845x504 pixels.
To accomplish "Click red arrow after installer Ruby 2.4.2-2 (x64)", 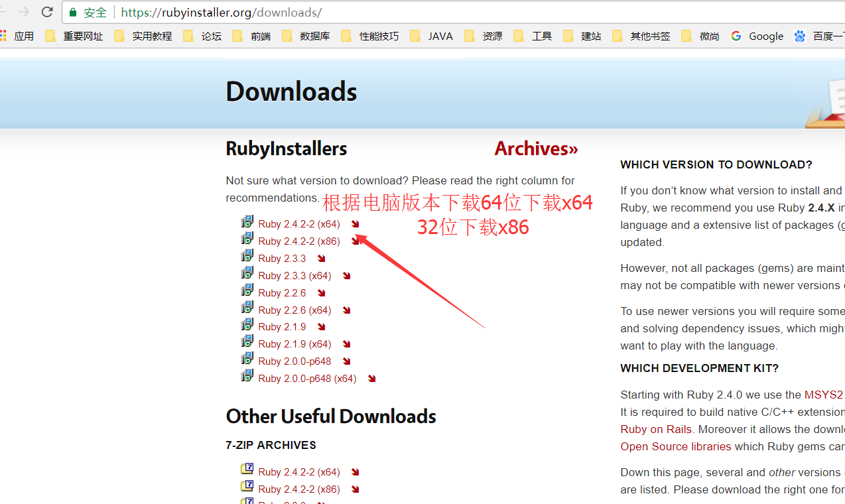I will (x=356, y=224).
